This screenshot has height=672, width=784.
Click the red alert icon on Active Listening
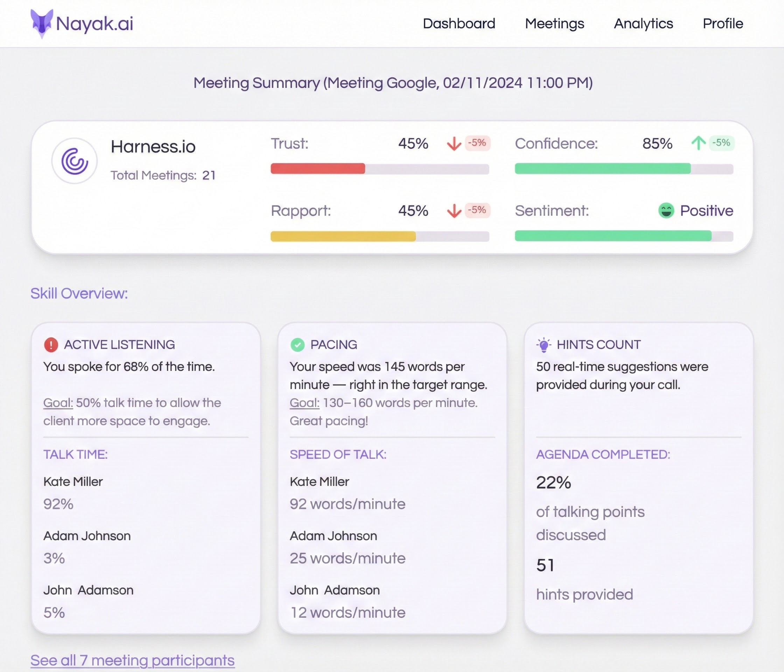click(x=51, y=345)
